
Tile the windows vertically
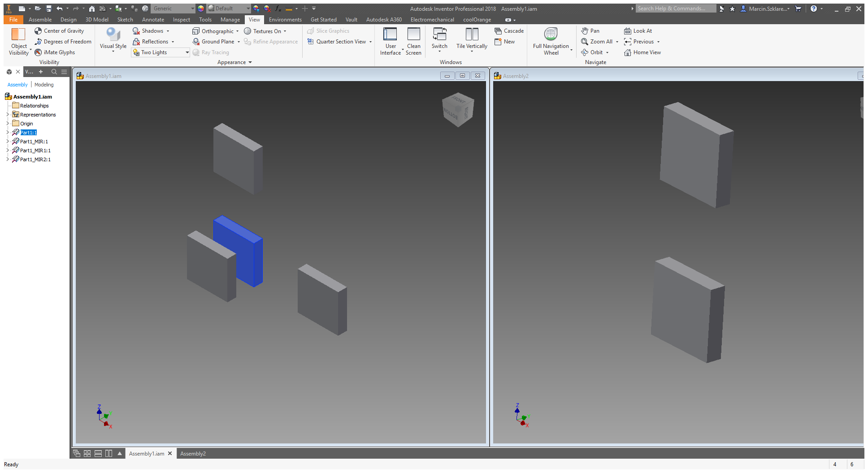[x=471, y=40]
